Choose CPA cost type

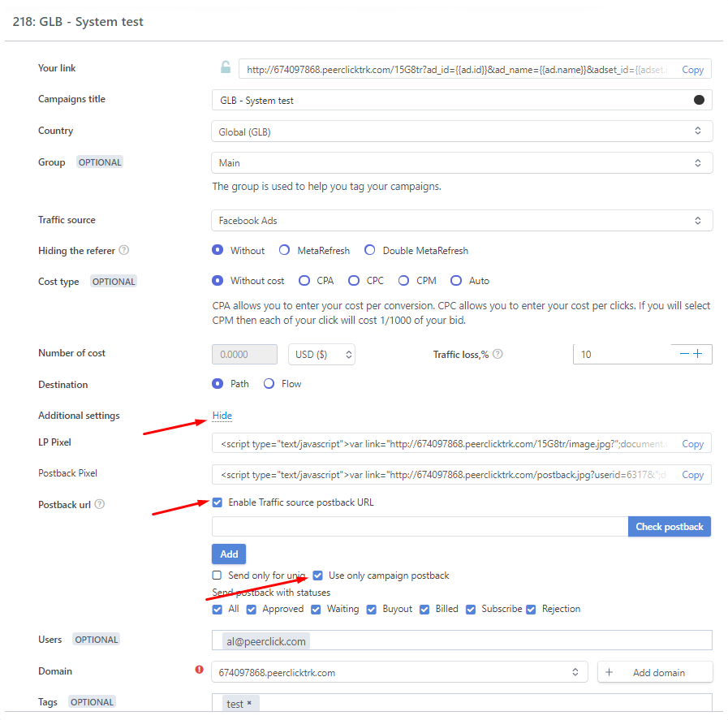pos(304,280)
